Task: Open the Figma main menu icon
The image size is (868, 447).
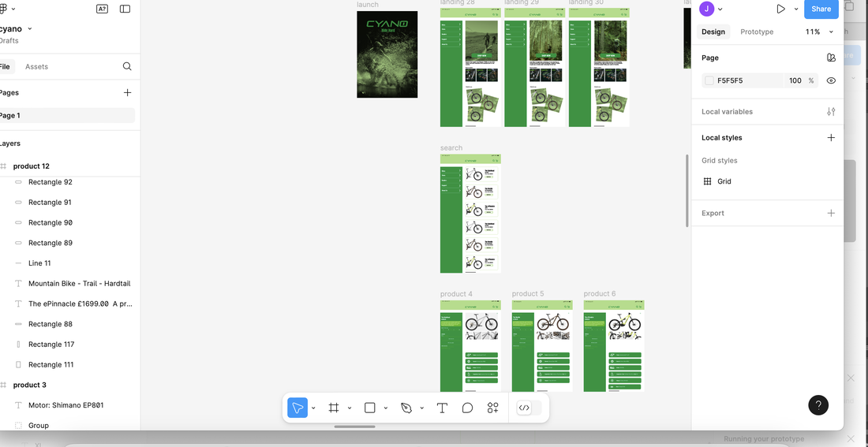Action: pyautogui.click(x=3, y=9)
